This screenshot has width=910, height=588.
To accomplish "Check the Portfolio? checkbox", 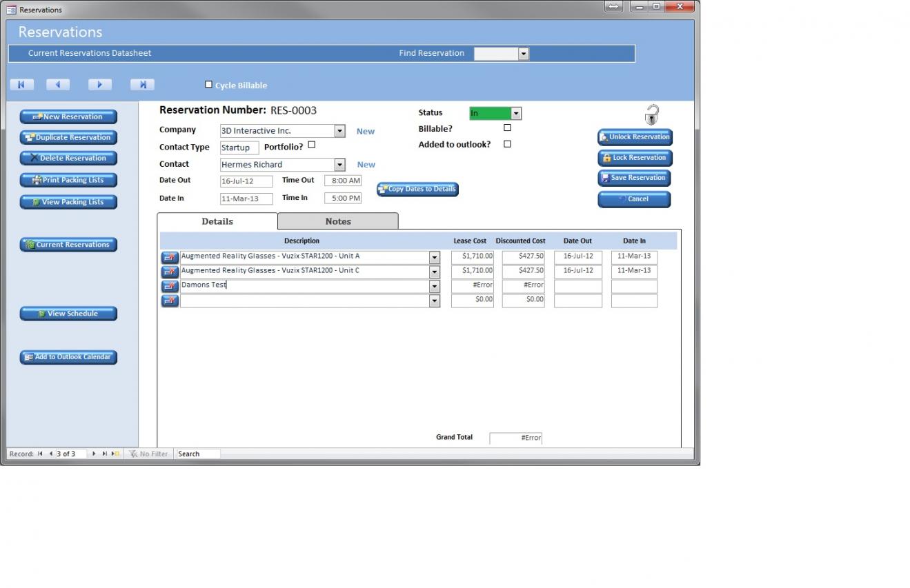I will tap(311, 145).
